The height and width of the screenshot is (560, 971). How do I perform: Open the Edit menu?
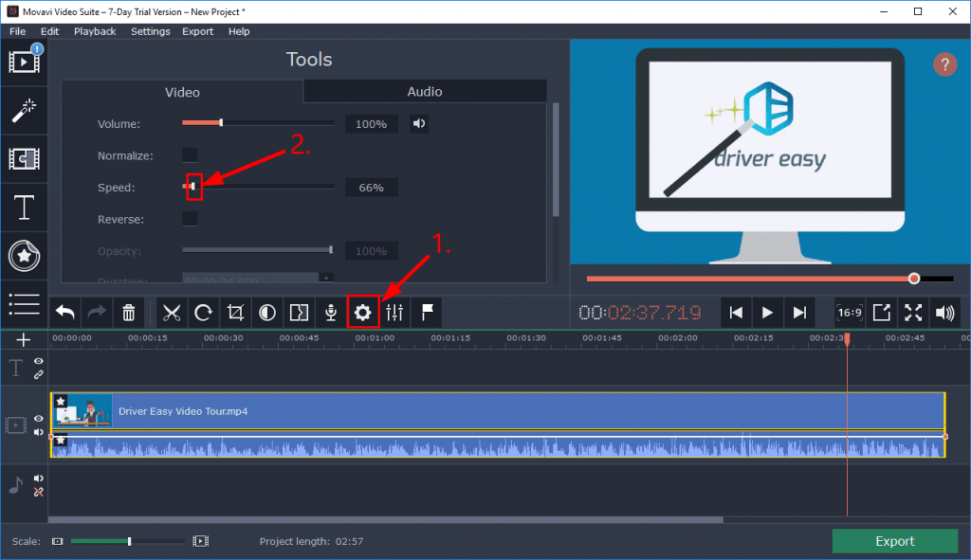(x=49, y=31)
